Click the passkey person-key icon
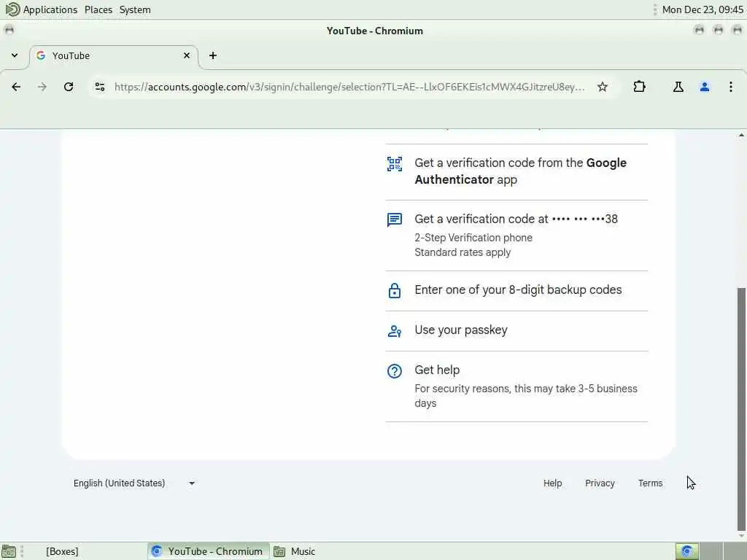747x560 pixels. click(395, 331)
